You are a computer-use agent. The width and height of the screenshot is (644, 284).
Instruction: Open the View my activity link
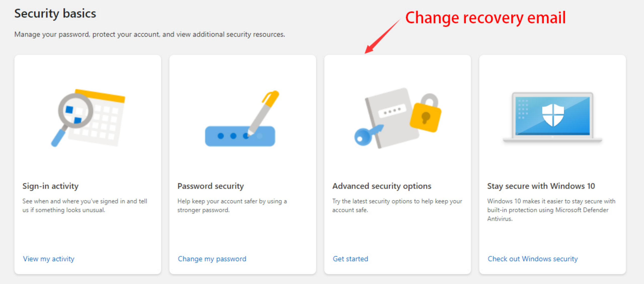pos(49,259)
